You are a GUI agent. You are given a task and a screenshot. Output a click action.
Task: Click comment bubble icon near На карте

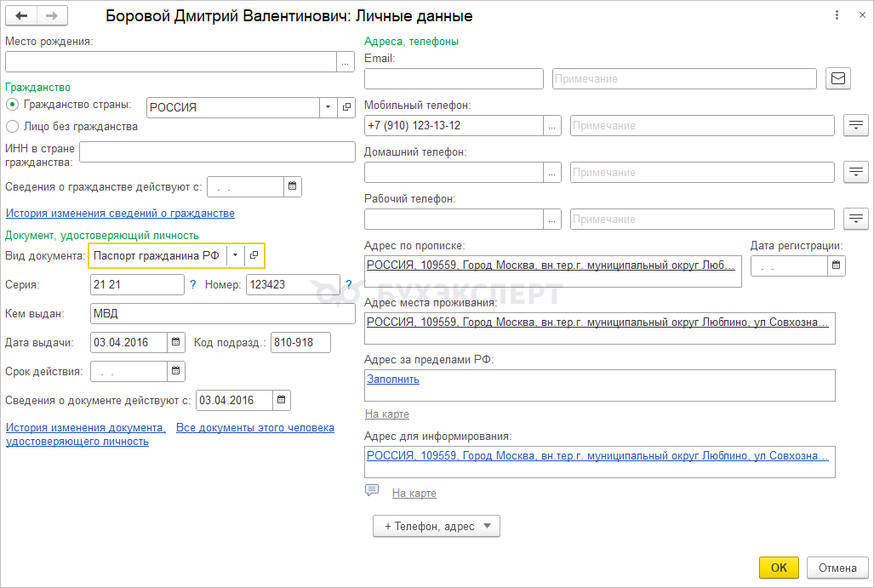point(372,491)
